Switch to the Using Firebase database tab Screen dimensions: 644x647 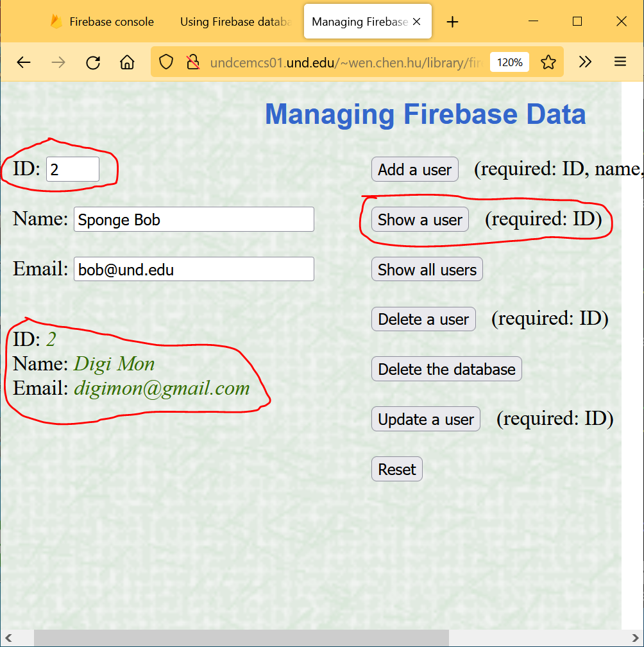click(235, 22)
